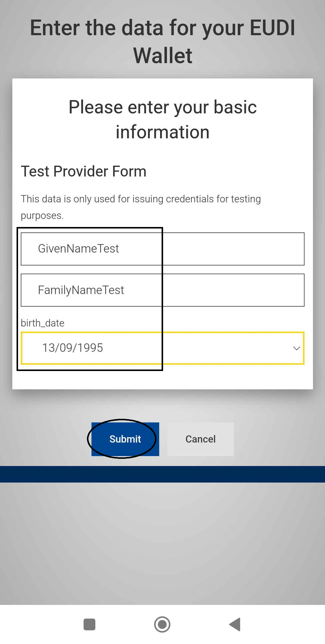Screen dimensions: 325x644
Task: Click the empty gray area below the footer bar
Action: (x=162, y=541)
